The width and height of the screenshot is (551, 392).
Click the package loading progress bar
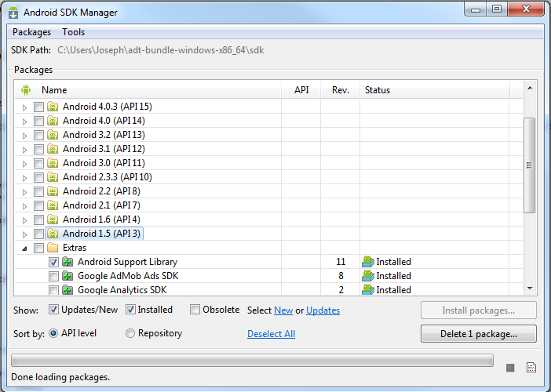[x=252, y=361]
